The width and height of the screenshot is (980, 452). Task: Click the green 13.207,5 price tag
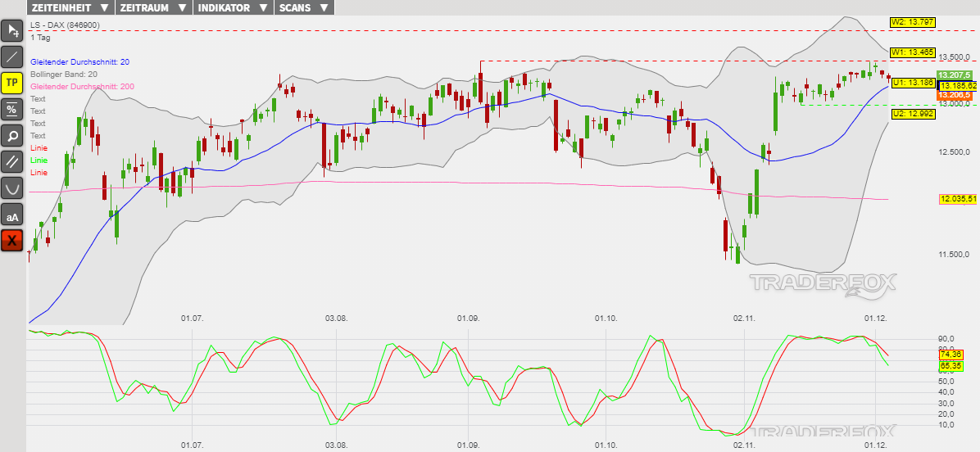tap(954, 75)
